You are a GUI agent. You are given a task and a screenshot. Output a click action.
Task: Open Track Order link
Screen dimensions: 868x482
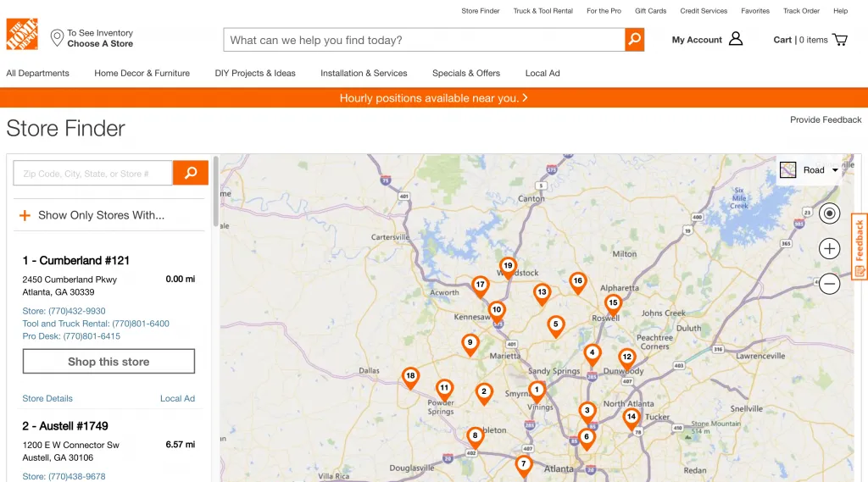801,11
